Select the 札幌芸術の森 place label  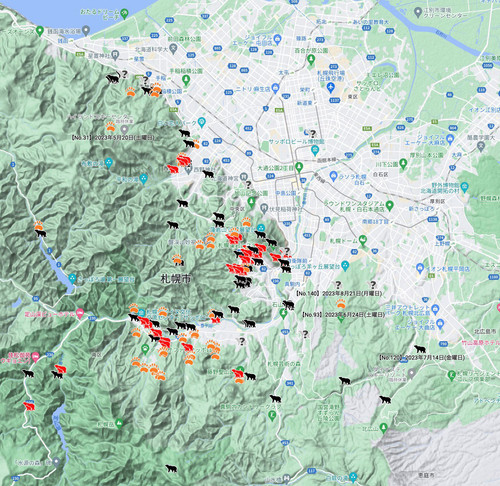pyautogui.click(x=284, y=364)
